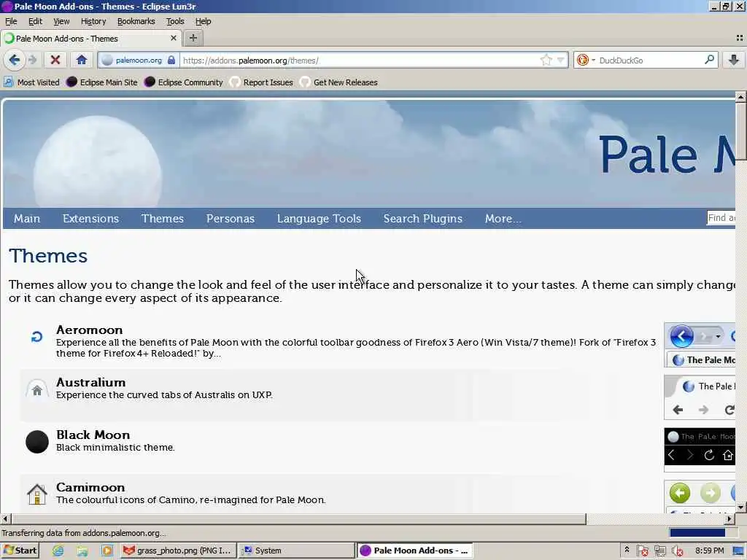Open the Aeromoon theme title
747x560 pixels.
coord(90,330)
